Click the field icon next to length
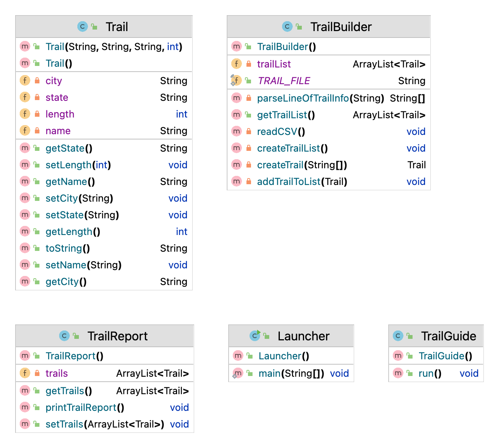This screenshot has height=448, width=499. (x=25, y=114)
